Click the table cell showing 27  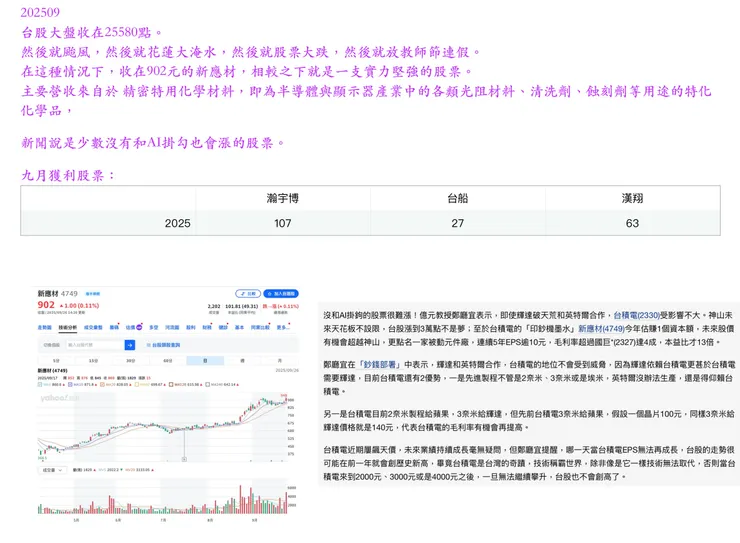(458, 223)
